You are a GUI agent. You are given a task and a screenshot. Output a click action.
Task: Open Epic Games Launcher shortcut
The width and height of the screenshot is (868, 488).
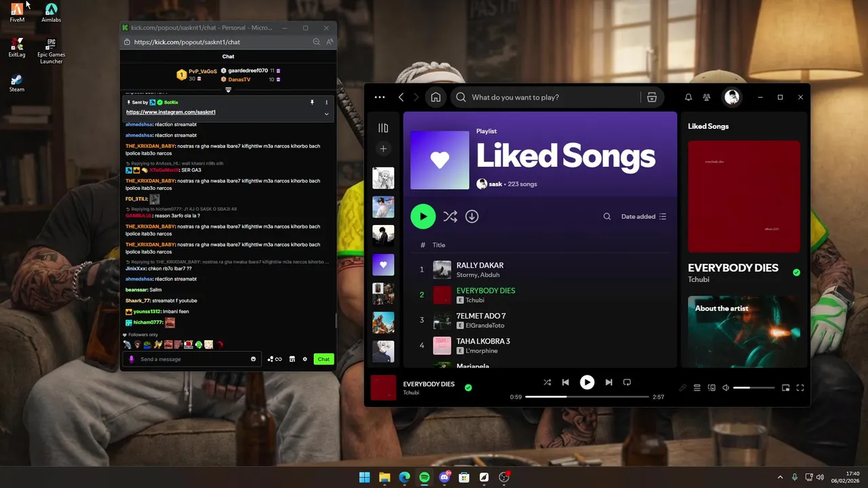pyautogui.click(x=51, y=51)
